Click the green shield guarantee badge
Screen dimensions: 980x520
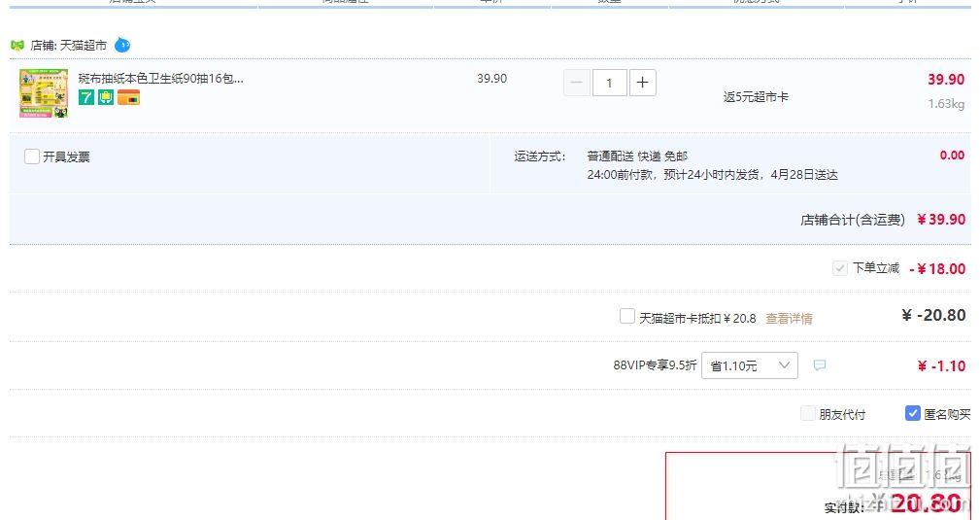[x=106, y=97]
